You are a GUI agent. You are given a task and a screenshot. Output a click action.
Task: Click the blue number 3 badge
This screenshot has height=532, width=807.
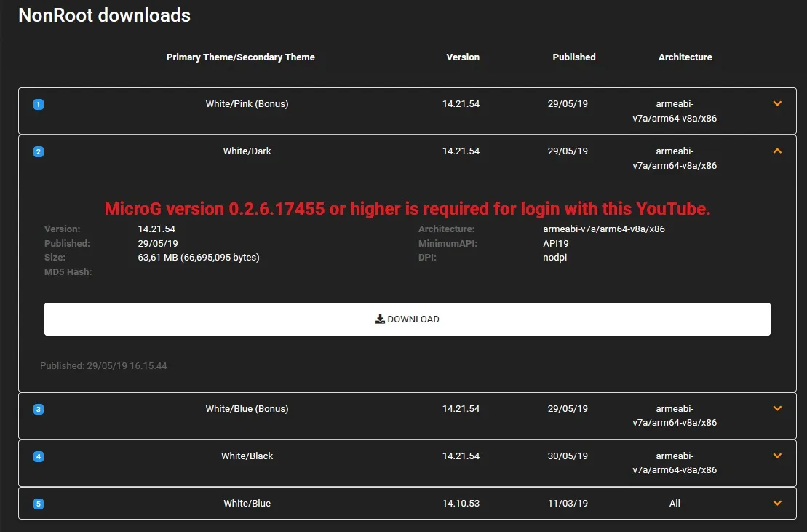click(39, 410)
